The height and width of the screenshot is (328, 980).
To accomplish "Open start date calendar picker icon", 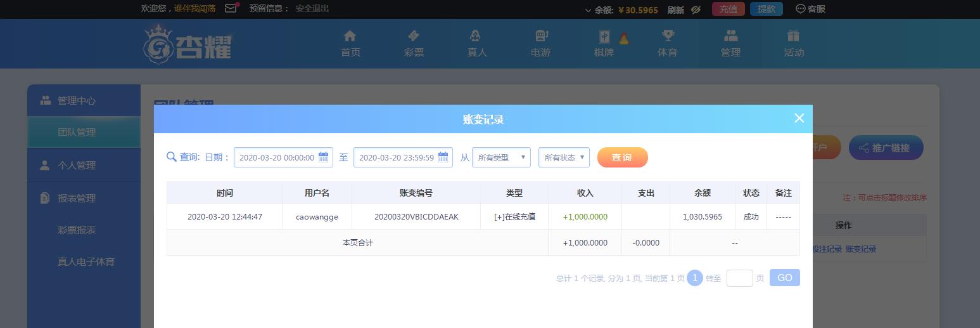I will (x=324, y=157).
